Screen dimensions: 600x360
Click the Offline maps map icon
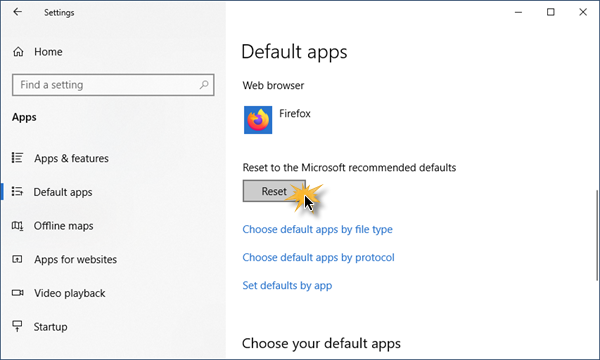tap(17, 226)
